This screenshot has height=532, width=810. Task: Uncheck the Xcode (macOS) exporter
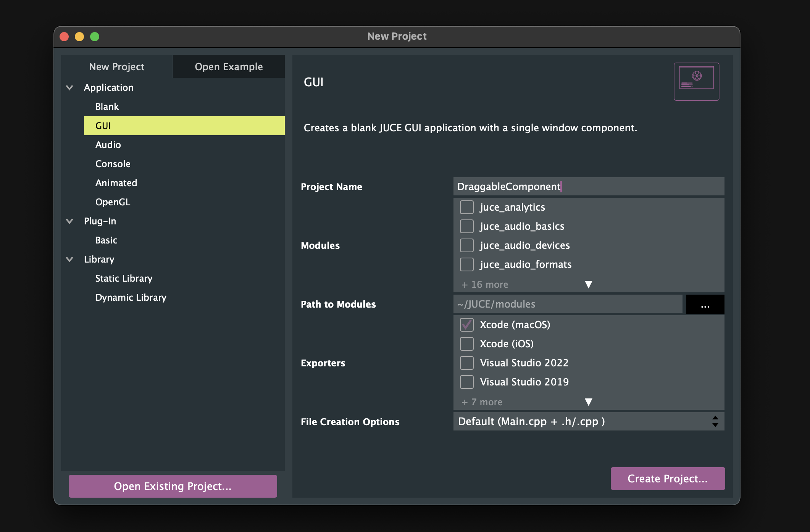[x=467, y=325]
